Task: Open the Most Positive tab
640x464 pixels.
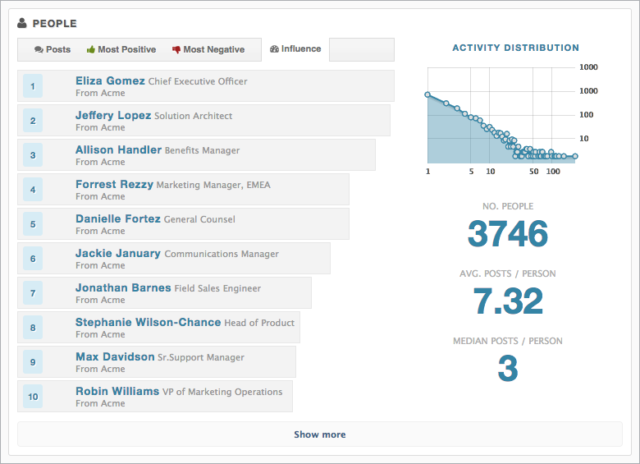Action: pos(124,49)
